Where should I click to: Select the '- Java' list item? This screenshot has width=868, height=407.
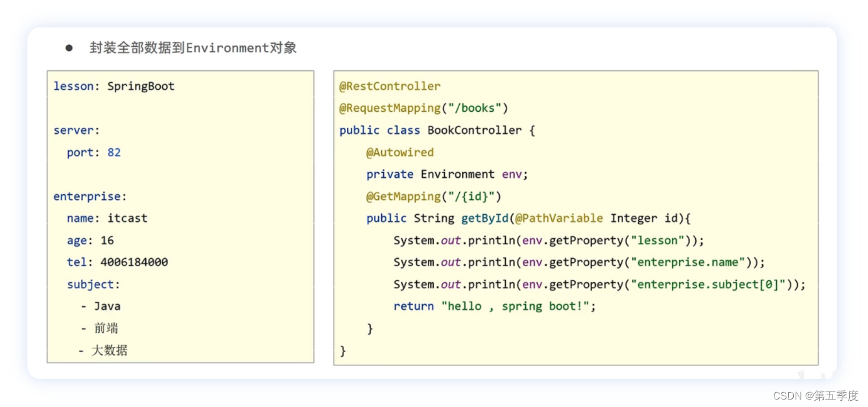point(101,306)
